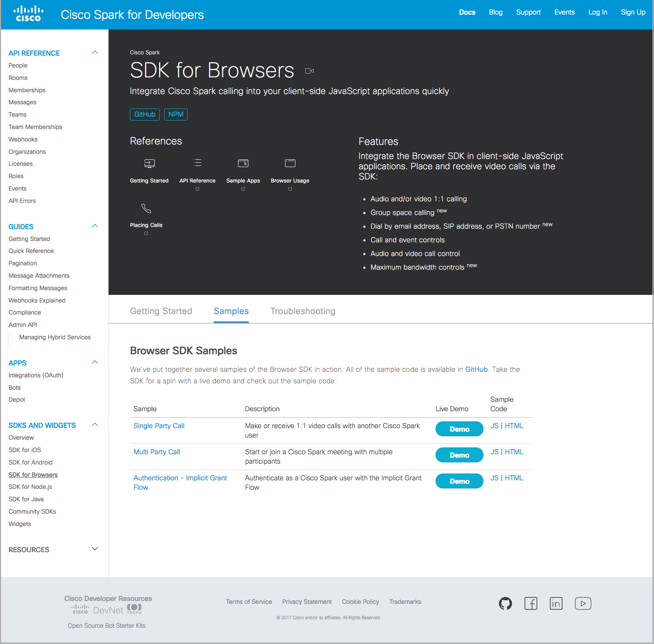This screenshot has height=644, width=654.
Task: Open the LinkedIn icon in footer
Action: click(x=556, y=603)
